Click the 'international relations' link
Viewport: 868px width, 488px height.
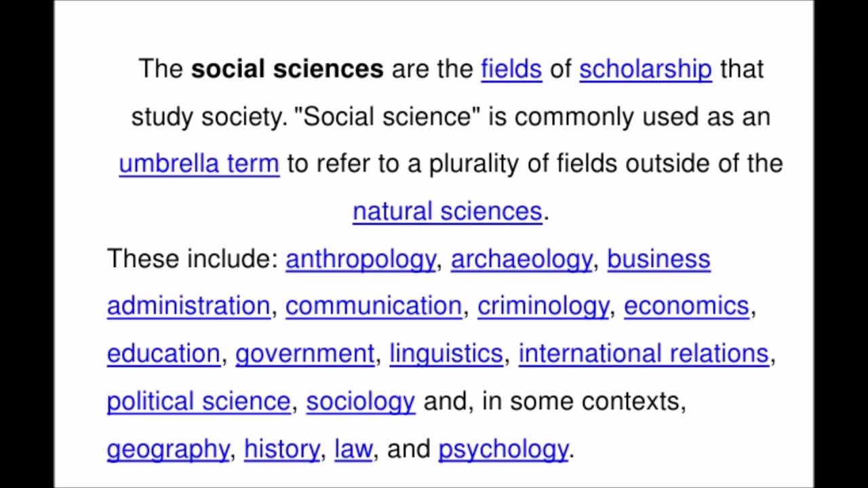coord(644,354)
